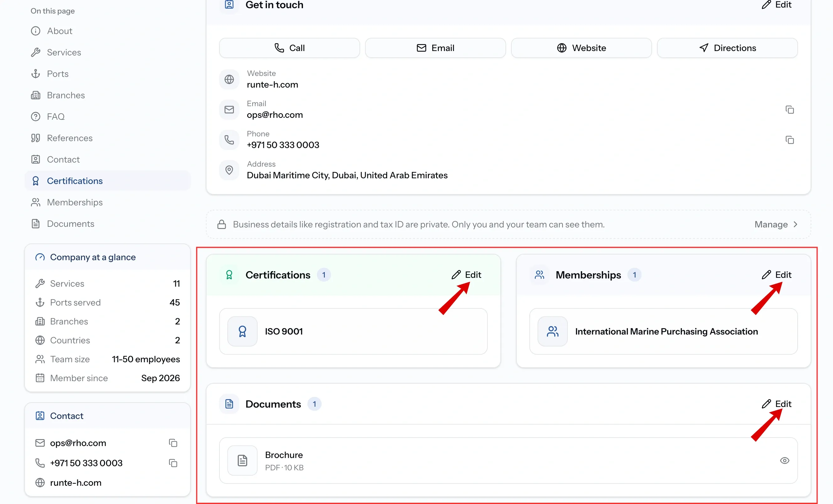Select Certifications in page navigation
The height and width of the screenshot is (504, 833).
click(108, 181)
